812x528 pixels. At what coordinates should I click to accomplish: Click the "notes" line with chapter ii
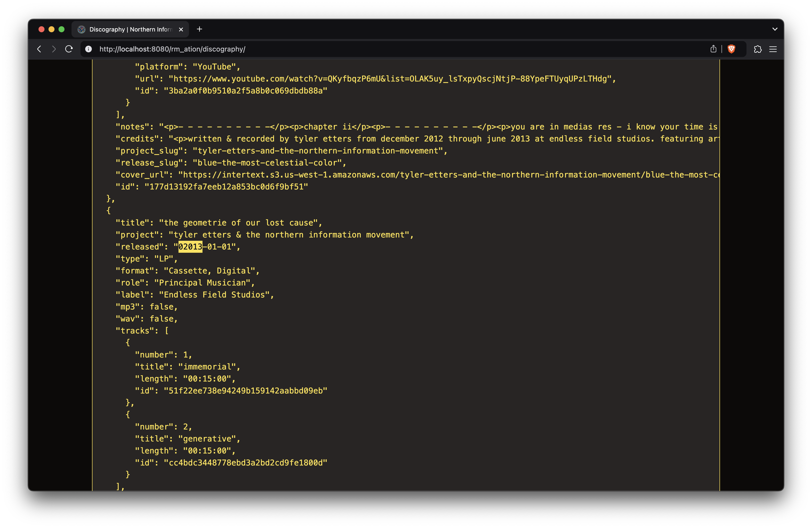coord(417,127)
